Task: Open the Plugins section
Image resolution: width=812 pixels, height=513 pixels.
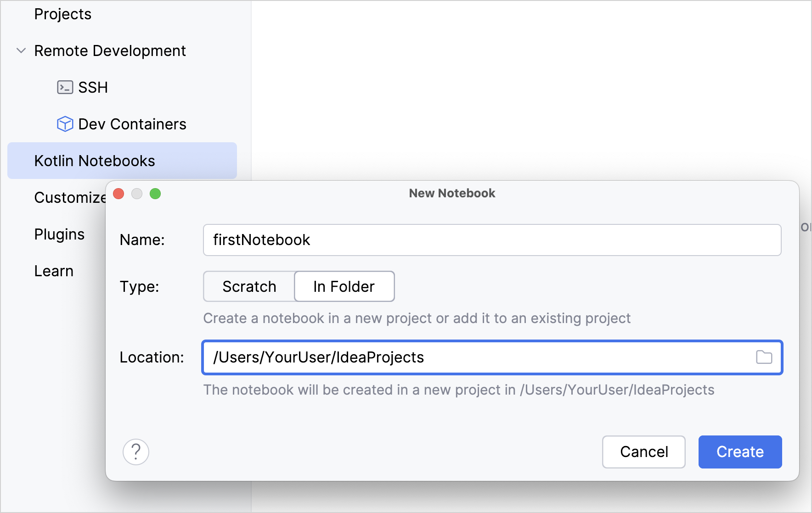Action: (59, 234)
